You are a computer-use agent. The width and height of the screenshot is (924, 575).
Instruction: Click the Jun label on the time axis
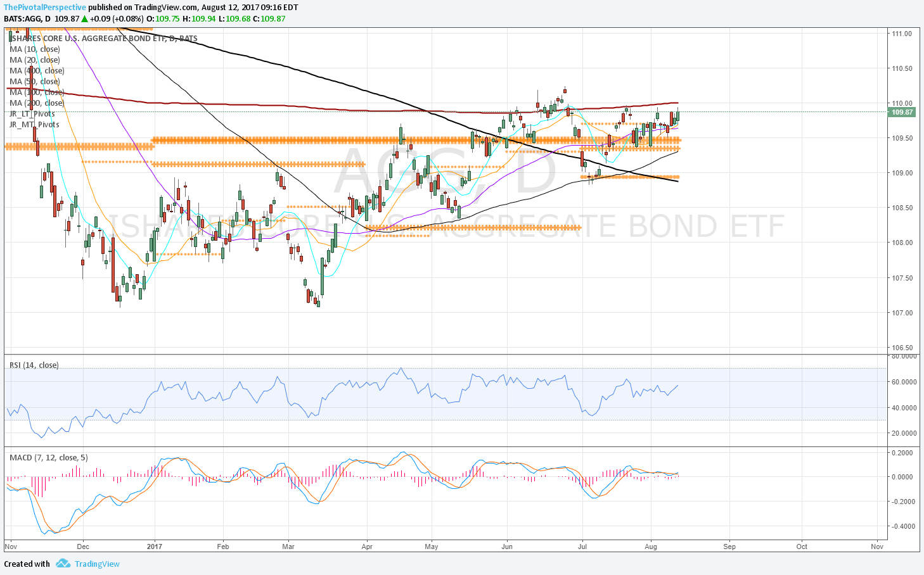pos(507,547)
